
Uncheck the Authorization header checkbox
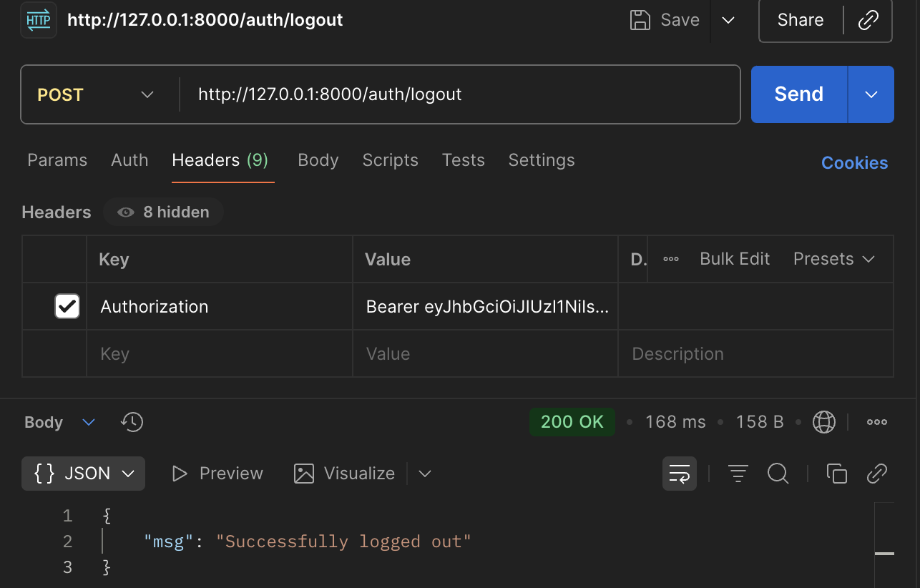pos(67,306)
